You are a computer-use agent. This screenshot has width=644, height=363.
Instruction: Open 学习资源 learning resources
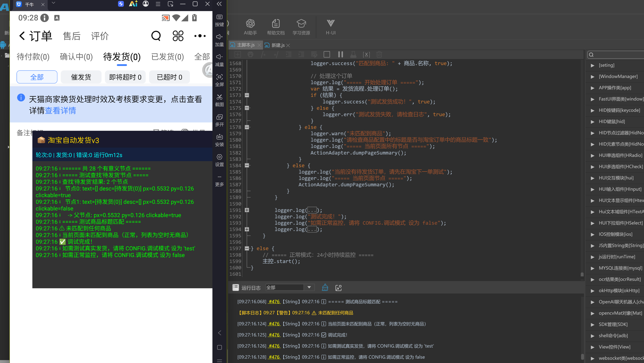(x=301, y=27)
